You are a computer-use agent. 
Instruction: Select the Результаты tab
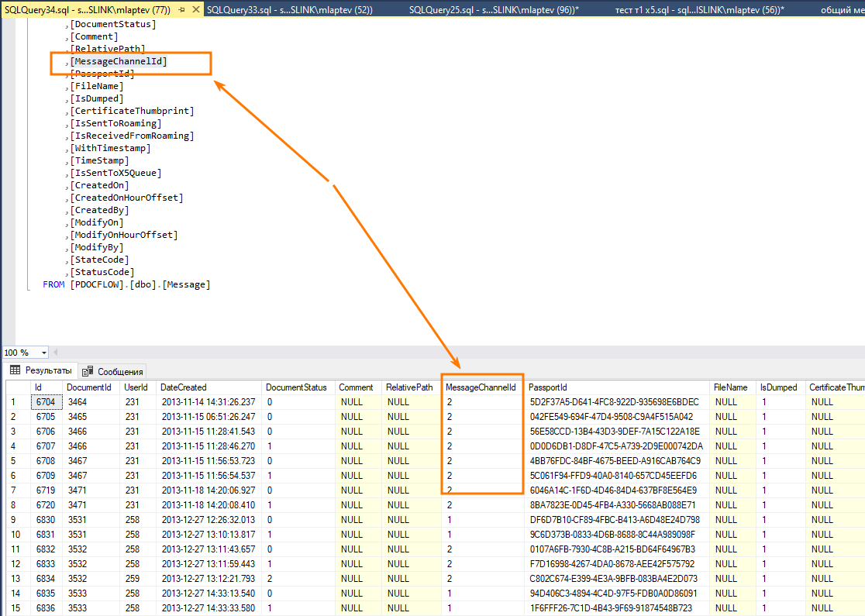[41, 370]
